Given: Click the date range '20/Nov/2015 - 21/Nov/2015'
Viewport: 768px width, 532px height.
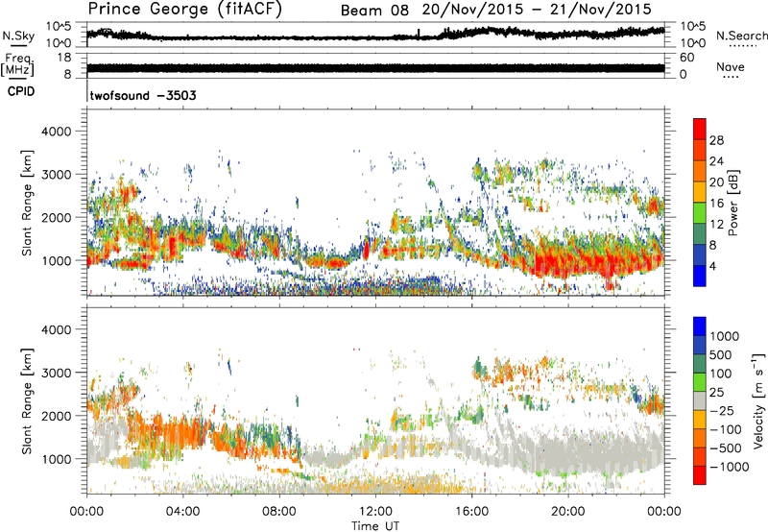Looking at the screenshot, I should click(x=537, y=10).
